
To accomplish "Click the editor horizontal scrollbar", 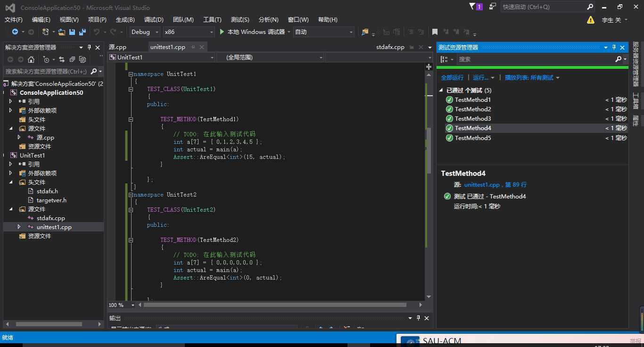I will point(275,305).
